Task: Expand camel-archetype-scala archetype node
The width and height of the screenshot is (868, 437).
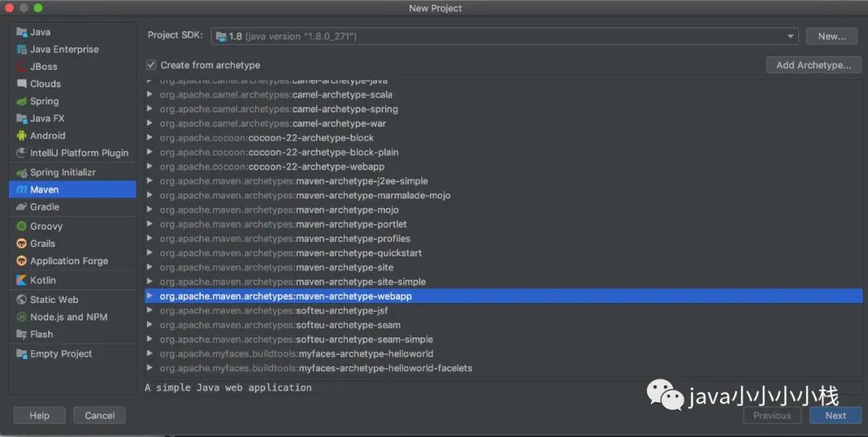Action: (149, 95)
